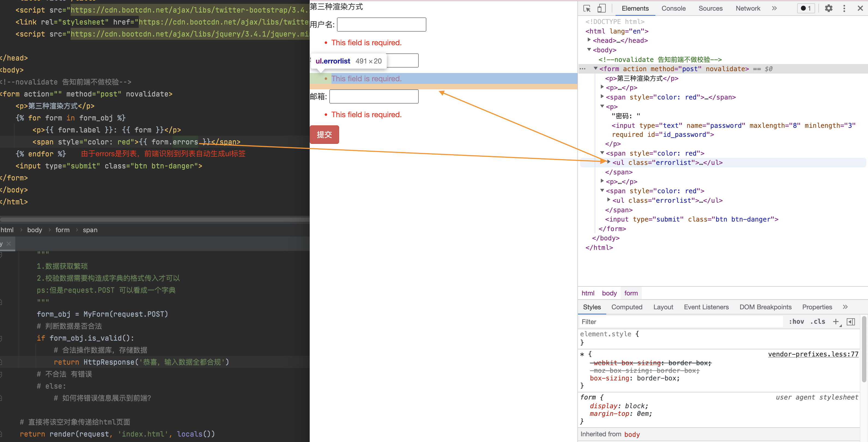Show more DevTools panels chevron
868x442 pixels.
coord(774,8)
